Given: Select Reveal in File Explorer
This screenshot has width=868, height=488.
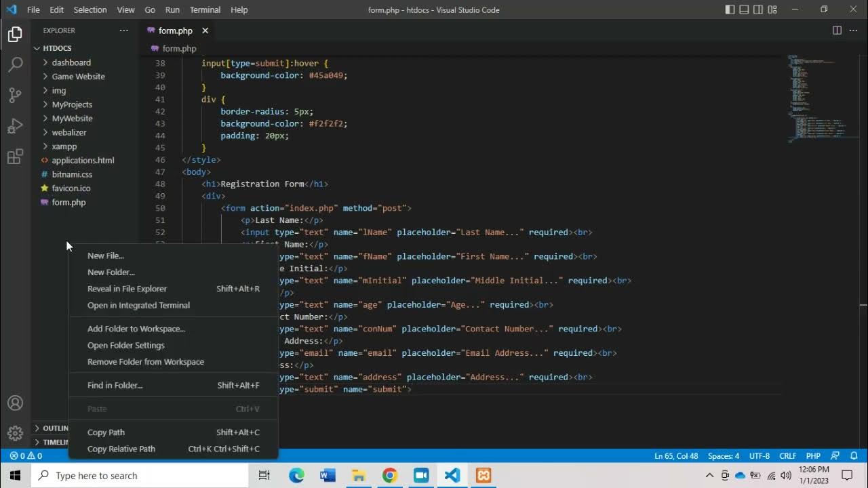Looking at the screenshot, I should tap(173, 289).
